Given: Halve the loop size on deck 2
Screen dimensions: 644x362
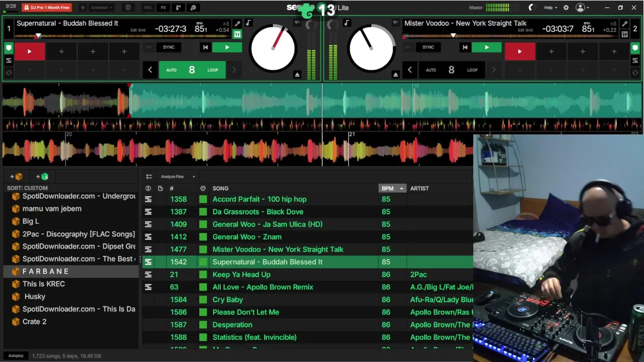Looking at the screenshot, I should 410,70.
